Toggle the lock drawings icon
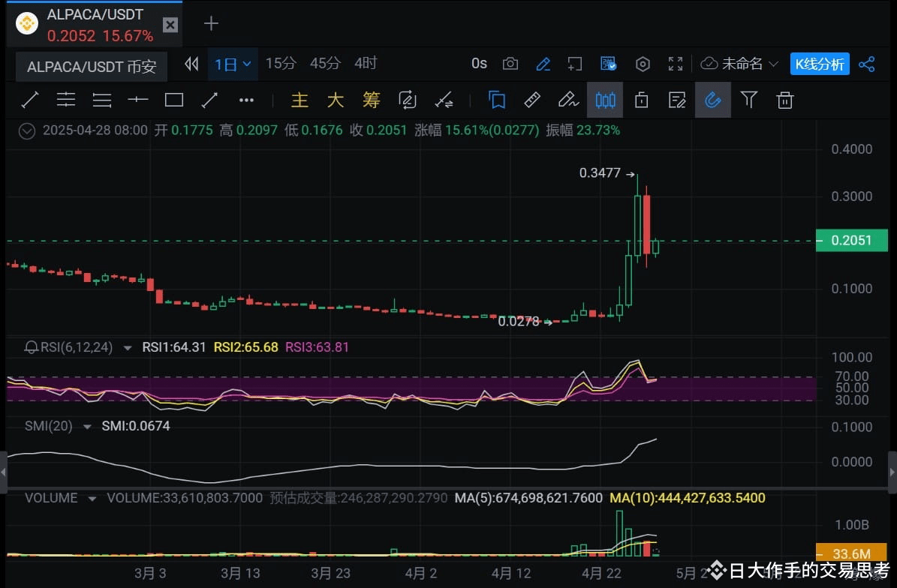This screenshot has width=897, height=588. (641, 100)
